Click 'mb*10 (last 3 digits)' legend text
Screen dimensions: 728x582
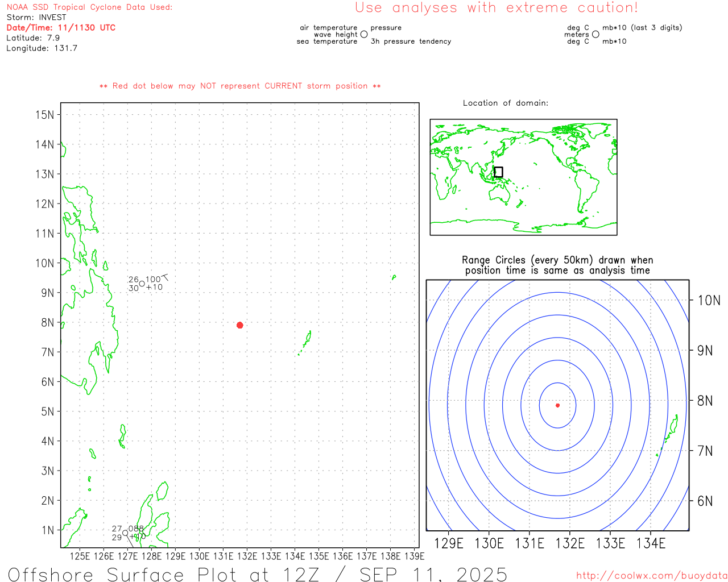642,27
